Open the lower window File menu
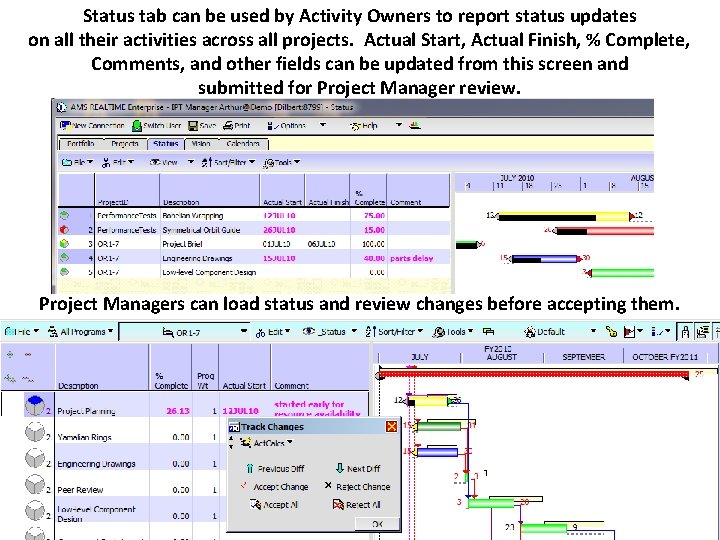This screenshot has width=720, height=540. 22,332
